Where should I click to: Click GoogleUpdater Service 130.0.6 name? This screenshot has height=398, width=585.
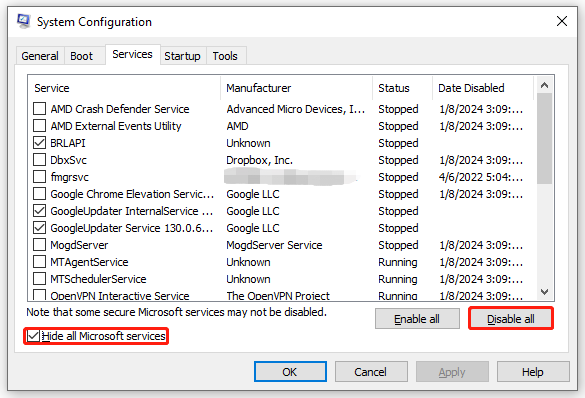[131, 228]
